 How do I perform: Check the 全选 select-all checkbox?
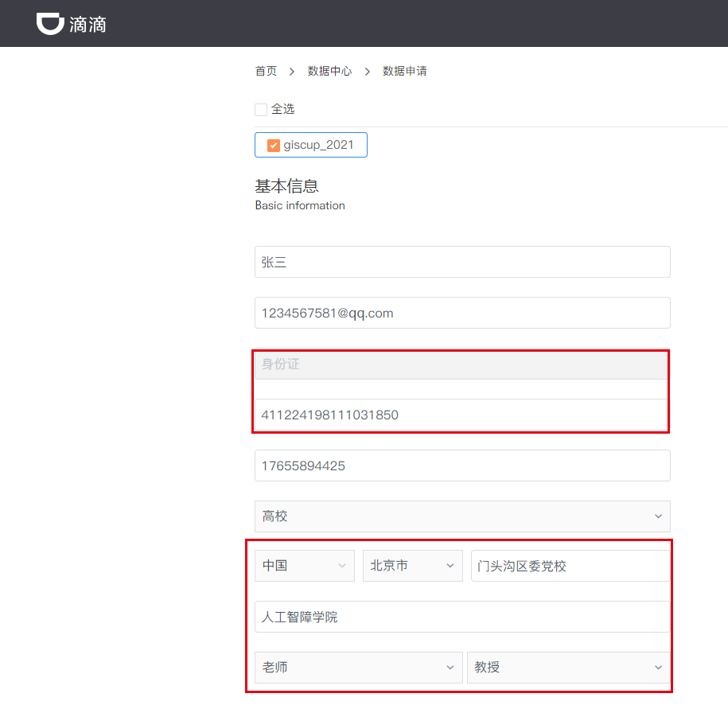[x=261, y=110]
